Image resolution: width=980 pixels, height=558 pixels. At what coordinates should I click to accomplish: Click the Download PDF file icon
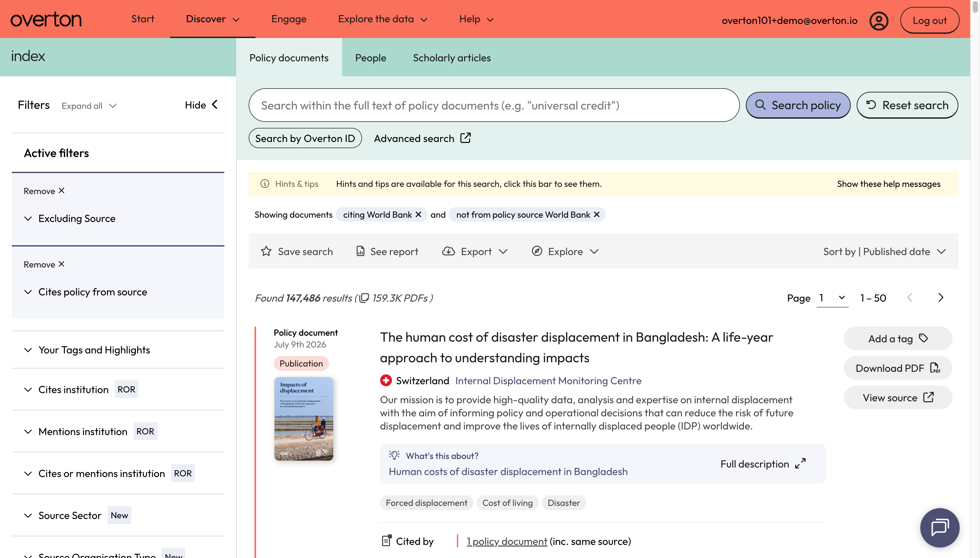[x=935, y=368]
